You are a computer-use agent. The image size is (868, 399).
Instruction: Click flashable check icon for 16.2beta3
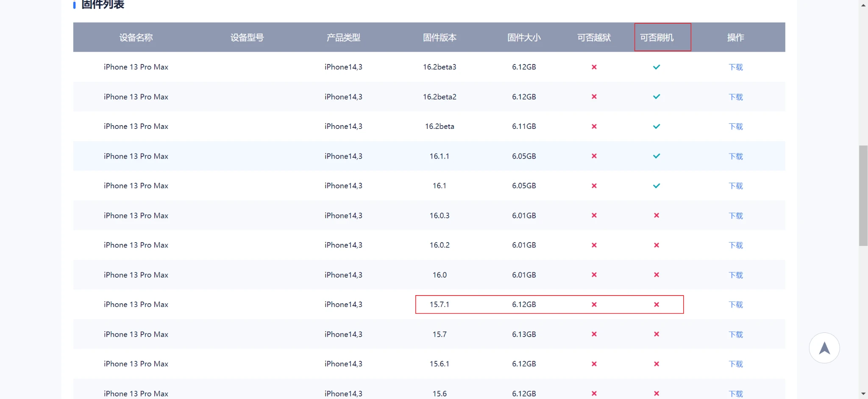pyautogui.click(x=657, y=67)
